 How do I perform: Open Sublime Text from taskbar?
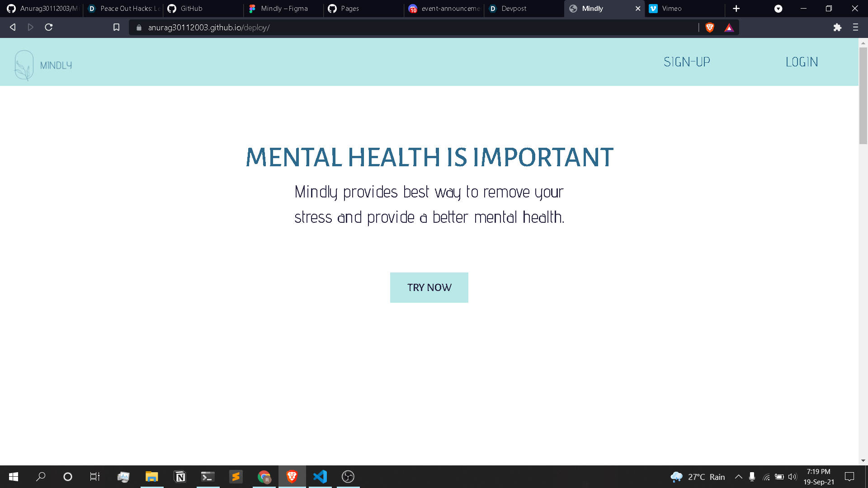point(236,477)
